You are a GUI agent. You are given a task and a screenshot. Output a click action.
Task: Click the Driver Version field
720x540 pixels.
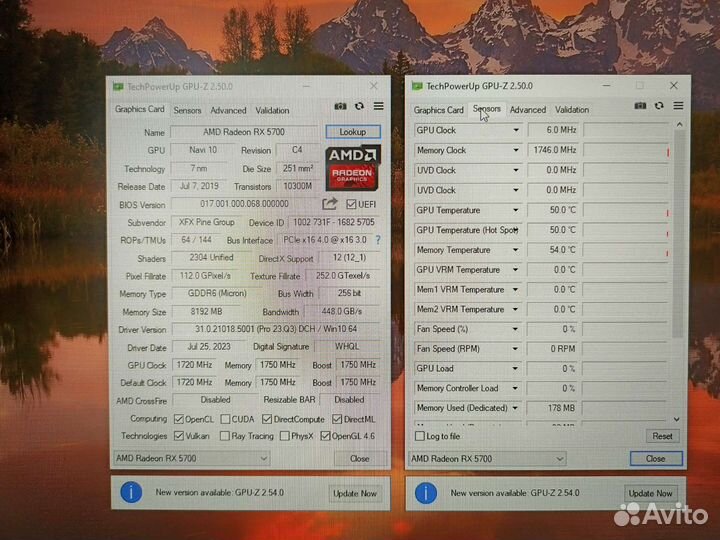(x=276, y=329)
